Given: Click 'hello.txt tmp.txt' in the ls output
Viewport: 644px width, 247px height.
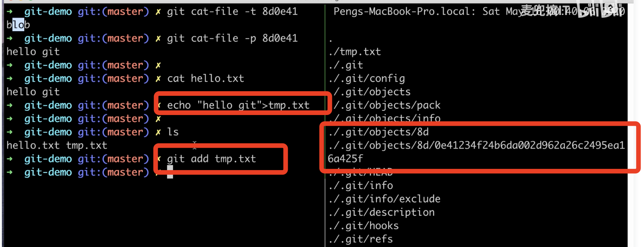Looking at the screenshot, I should tap(57, 145).
